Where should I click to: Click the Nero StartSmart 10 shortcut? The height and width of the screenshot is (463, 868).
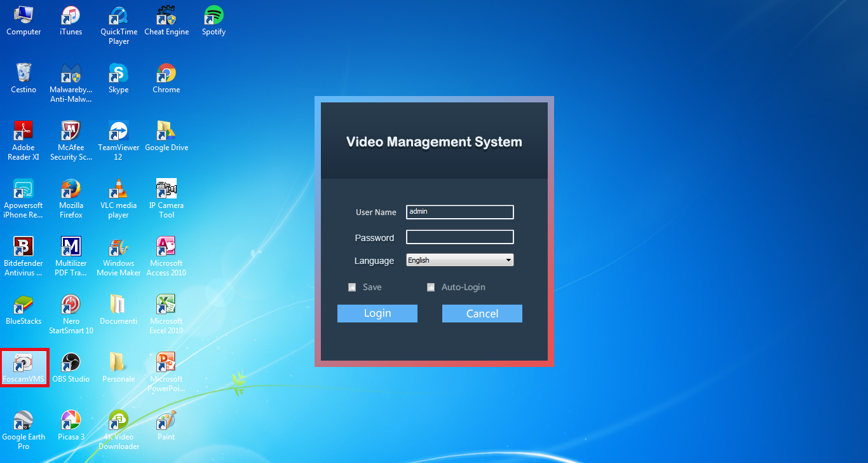click(x=71, y=315)
